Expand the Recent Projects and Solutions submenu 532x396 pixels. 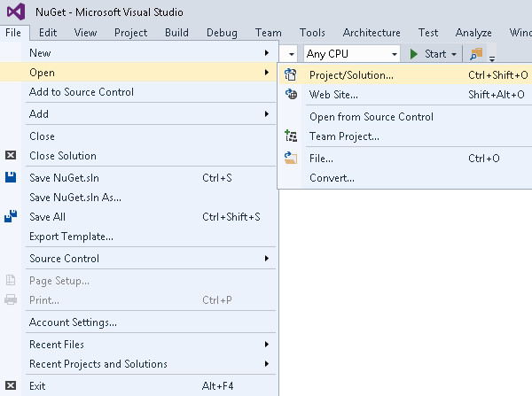266,364
